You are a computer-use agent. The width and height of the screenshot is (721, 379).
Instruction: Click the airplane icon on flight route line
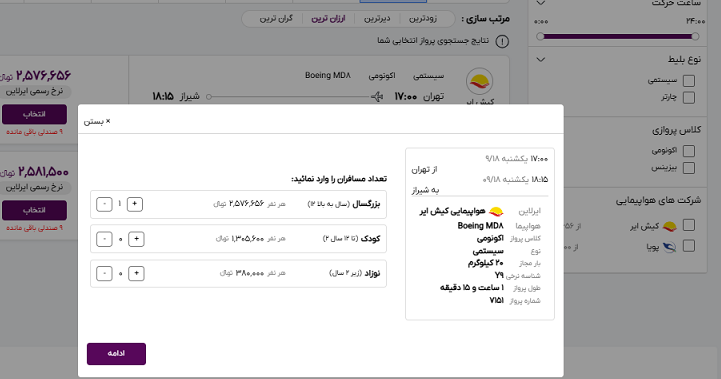[x=377, y=97]
